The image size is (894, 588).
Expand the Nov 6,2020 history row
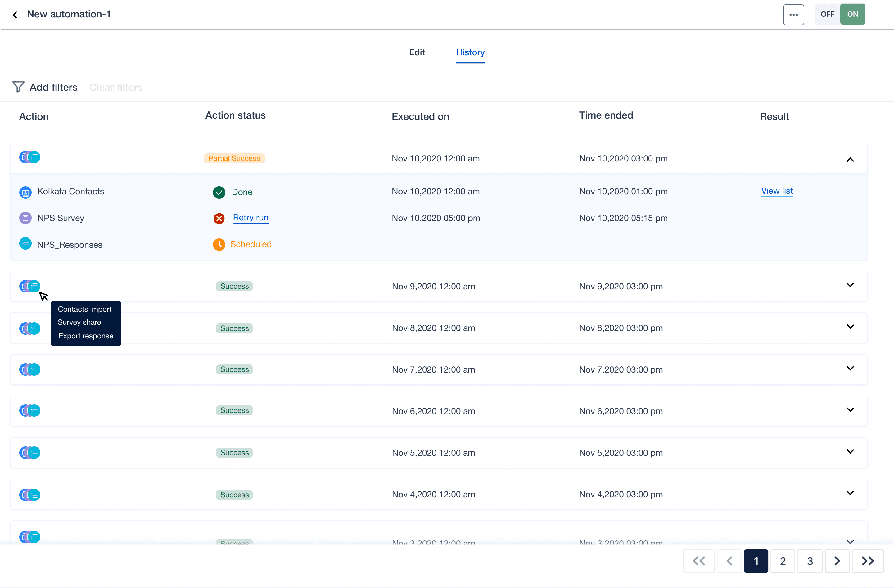click(x=850, y=410)
